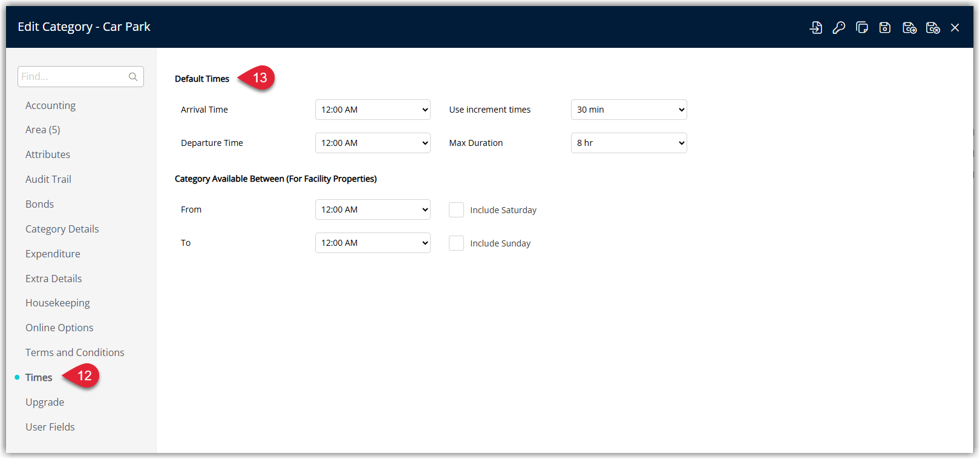Click the search magnifier icon in Find box
This screenshot has height=459, width=980.
[133, 76]
